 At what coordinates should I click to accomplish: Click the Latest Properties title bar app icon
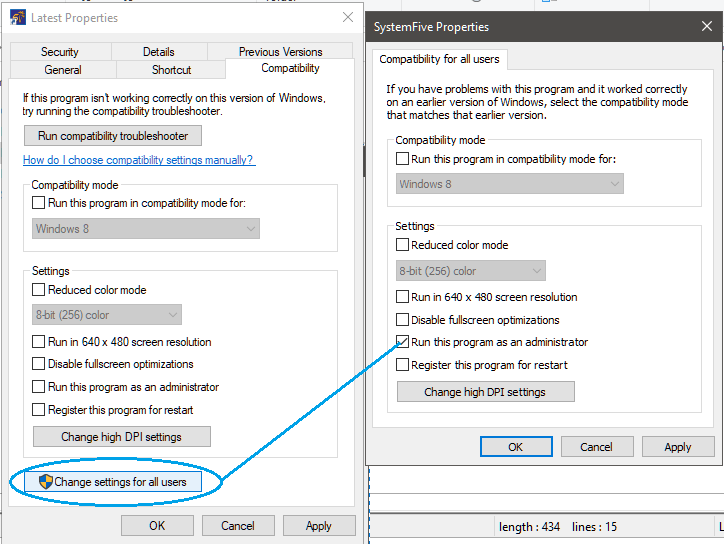click(18, 18)
